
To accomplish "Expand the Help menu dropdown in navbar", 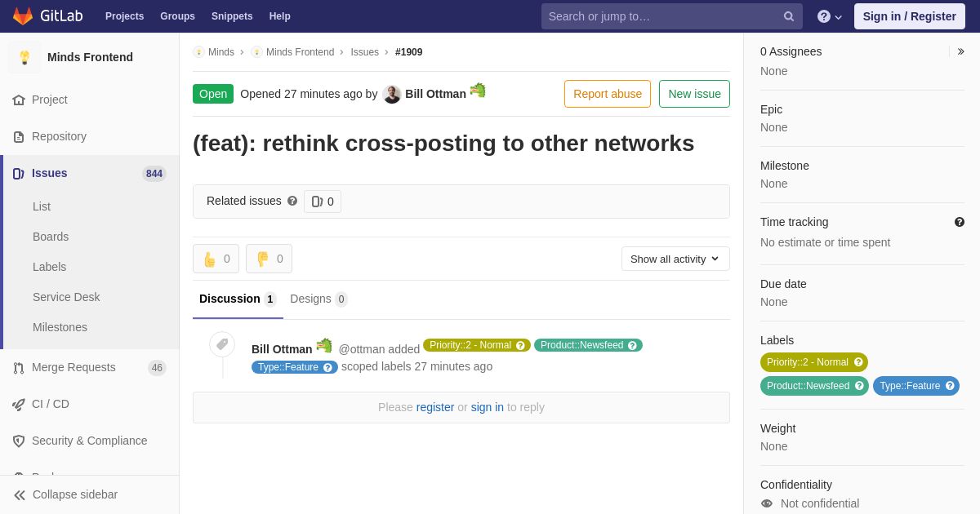I will [x=830, y=16].
